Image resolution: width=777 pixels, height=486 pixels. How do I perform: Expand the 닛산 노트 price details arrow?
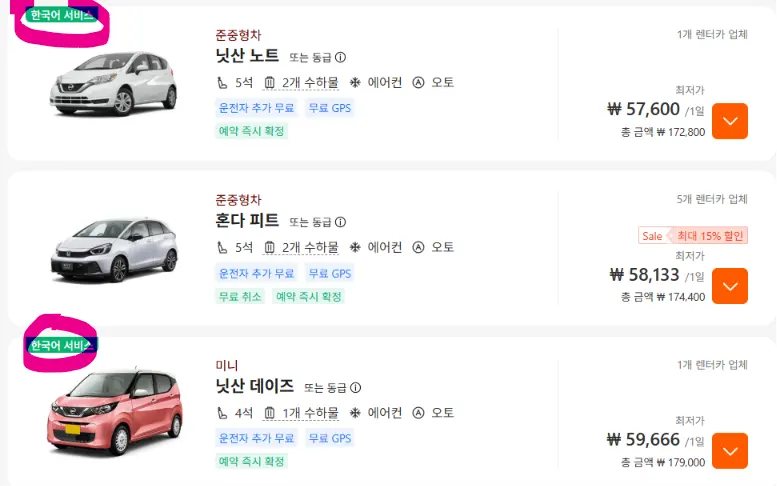730,121
